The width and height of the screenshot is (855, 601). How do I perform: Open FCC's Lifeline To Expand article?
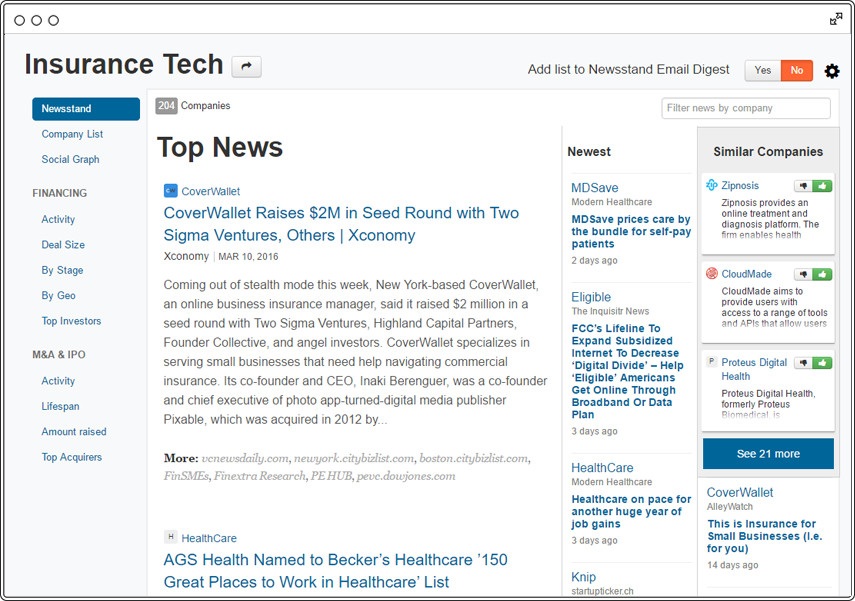[x=627, y=371]
